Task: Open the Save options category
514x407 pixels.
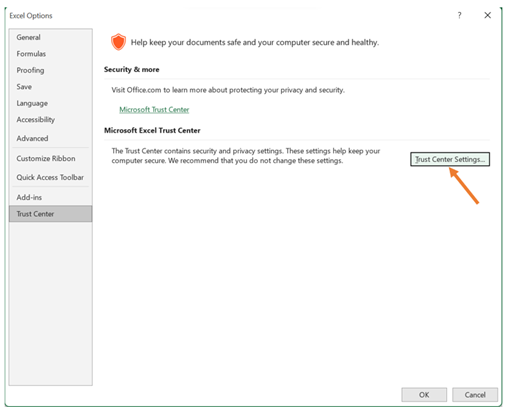Action: 51,87
